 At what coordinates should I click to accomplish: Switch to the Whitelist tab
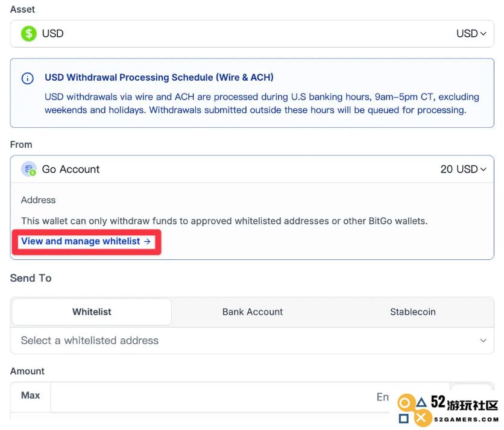[92, 312]
